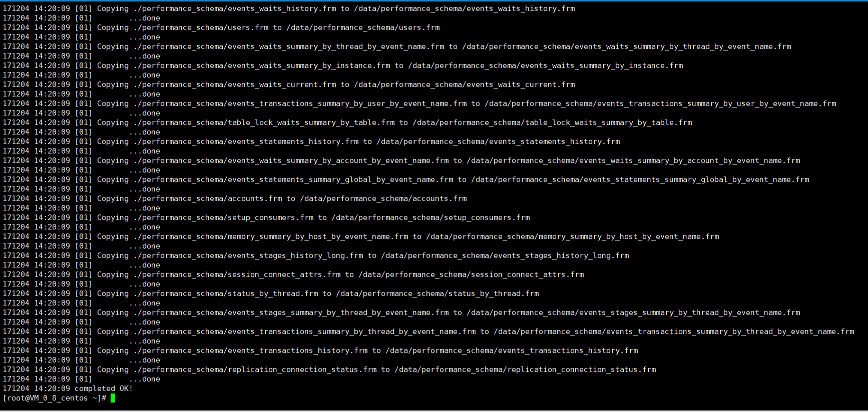Click source path './performance_schema/events_stages_summary_by_thread_by_event_name.frm'
The height and width of the screenshot is (412, 868).
(x=291, y=312)
